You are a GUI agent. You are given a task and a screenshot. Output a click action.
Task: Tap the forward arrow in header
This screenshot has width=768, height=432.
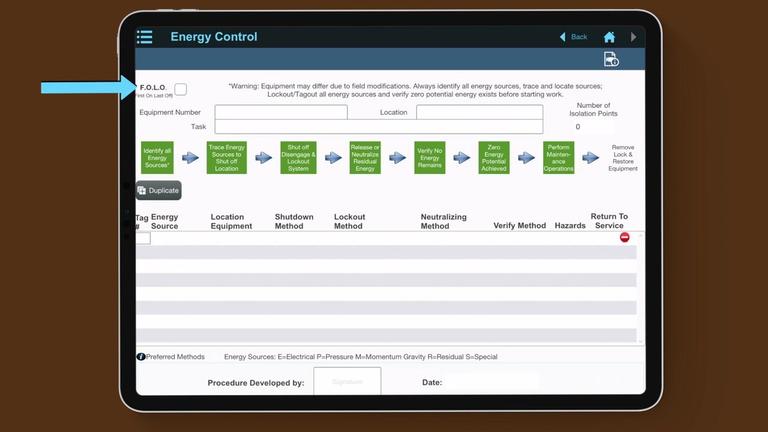coord(633,37)
